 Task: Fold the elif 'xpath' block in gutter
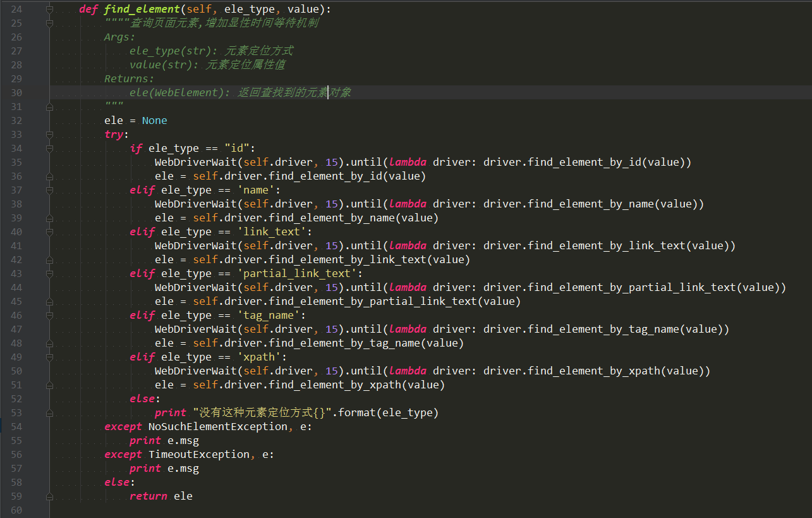49,357
